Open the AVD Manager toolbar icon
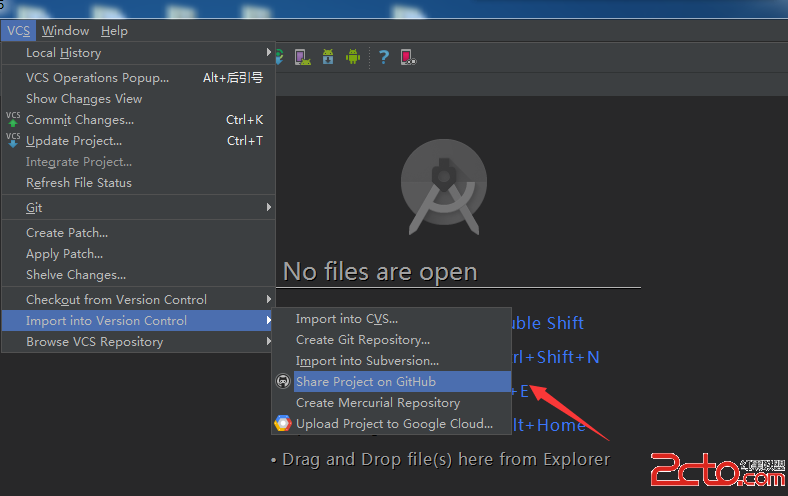This screenshot has width=788, height=496. pos(303,57)
